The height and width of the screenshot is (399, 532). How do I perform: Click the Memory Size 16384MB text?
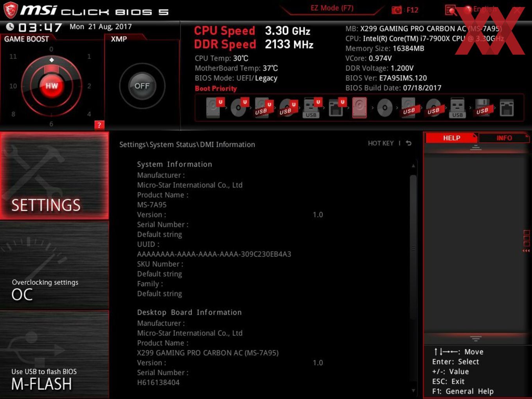385,49
